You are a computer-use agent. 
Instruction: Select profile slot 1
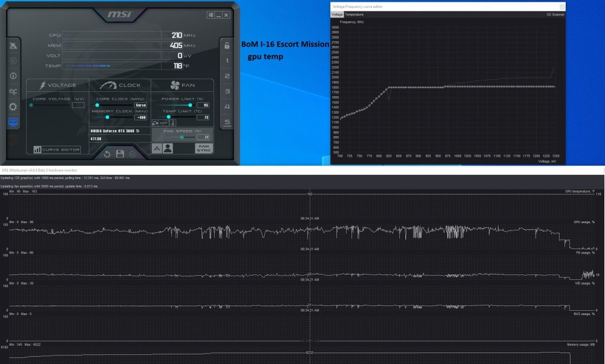pos(227,61)
